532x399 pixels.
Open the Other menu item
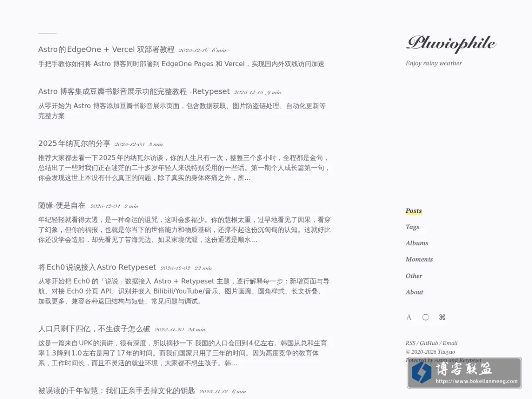click(x=414, y=276)
